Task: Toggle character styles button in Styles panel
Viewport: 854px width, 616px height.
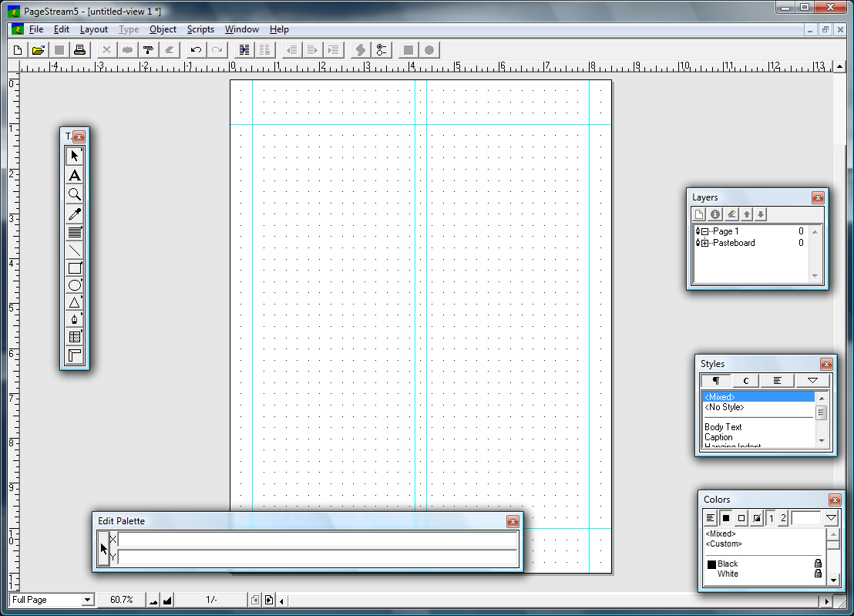Action: click(x=745, y=381)
